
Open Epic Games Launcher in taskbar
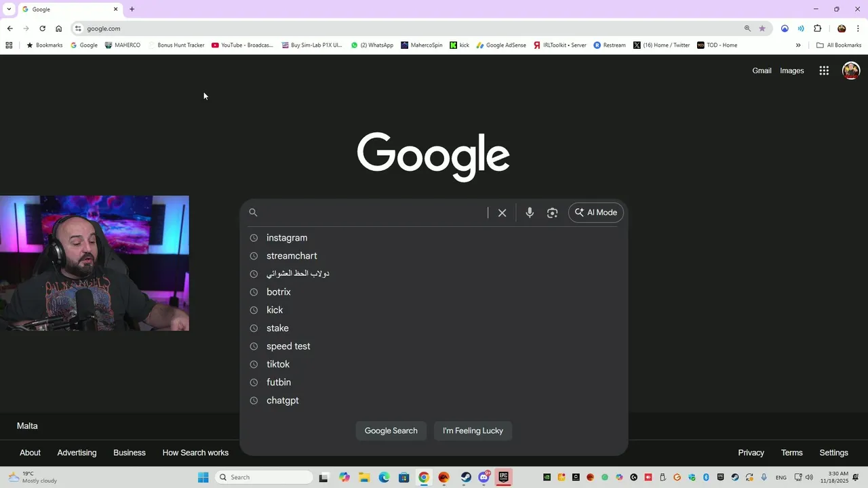pos(503,477)
